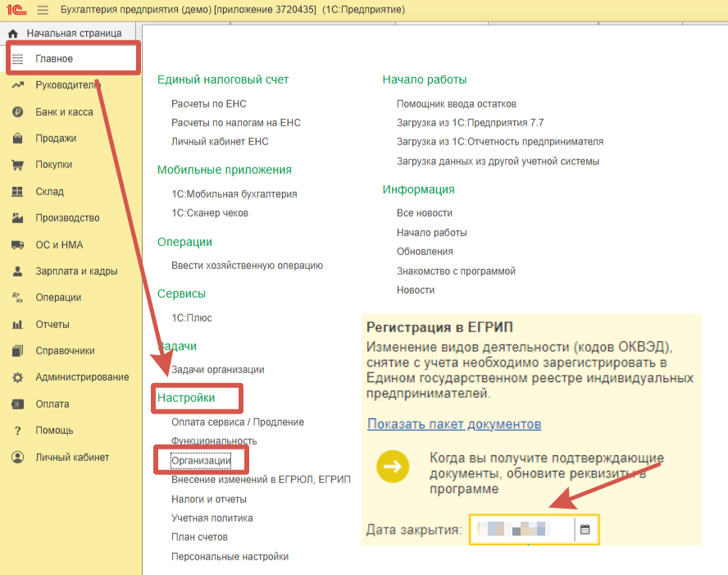Open the 1С:Плюс service
728x575 pixels.
click(192, 317)
